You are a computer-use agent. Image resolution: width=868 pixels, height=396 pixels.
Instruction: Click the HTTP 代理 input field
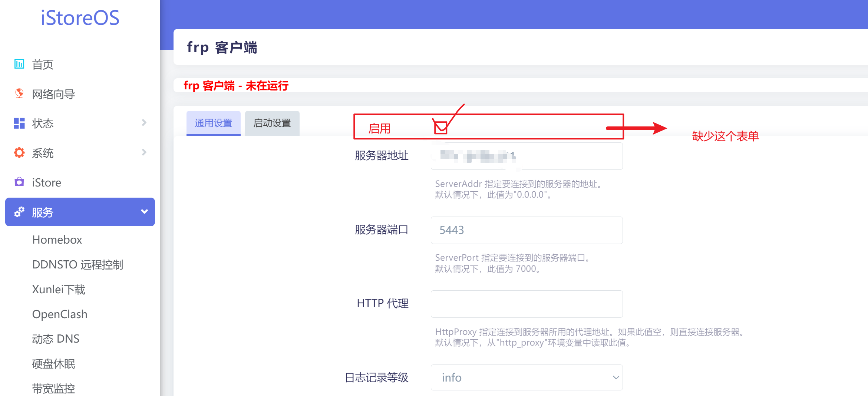tap(527, 304)
